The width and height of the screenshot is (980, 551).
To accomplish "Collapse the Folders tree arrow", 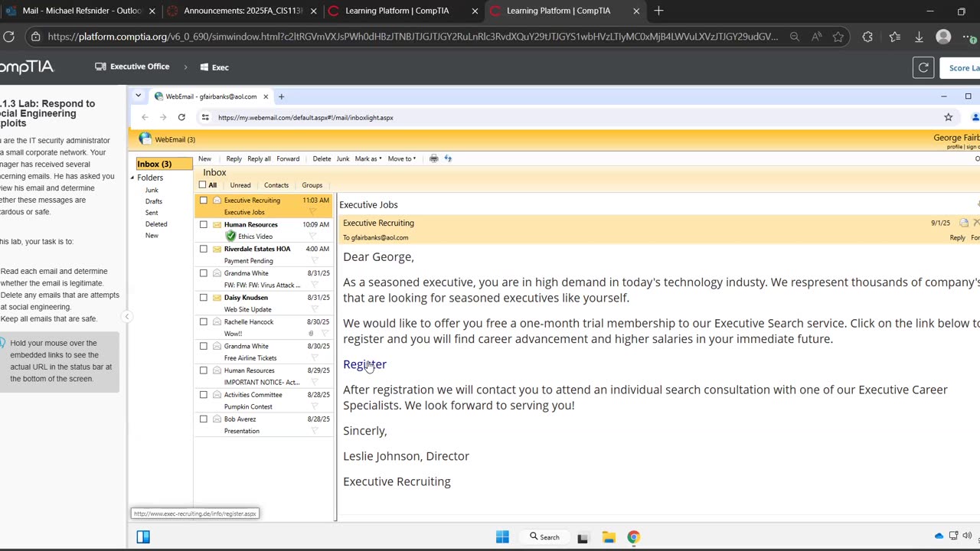I will [132, 178].
